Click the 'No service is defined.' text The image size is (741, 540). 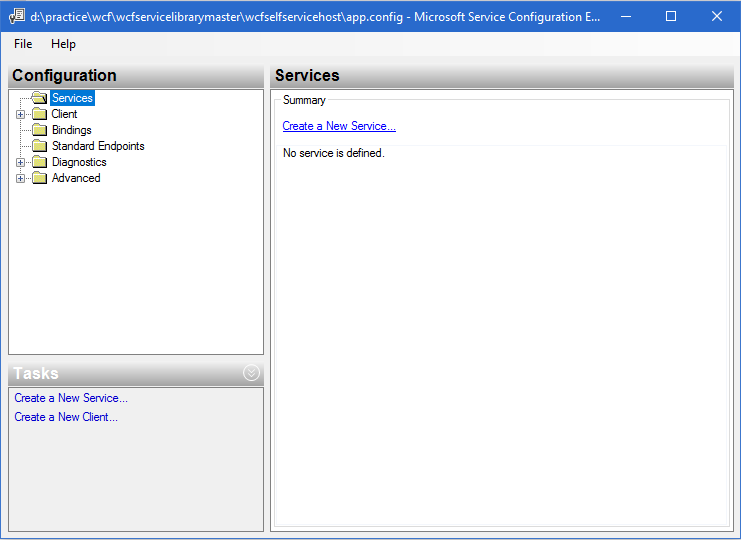(334, 153)
